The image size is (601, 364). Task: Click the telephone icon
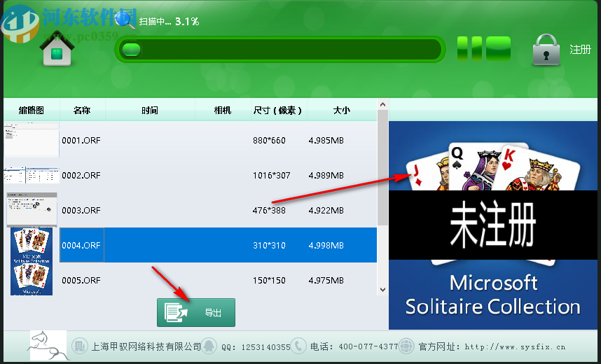298,346
